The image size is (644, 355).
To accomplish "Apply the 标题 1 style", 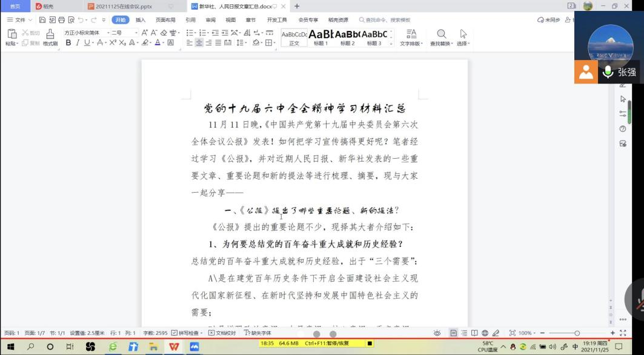I will 319,38.
